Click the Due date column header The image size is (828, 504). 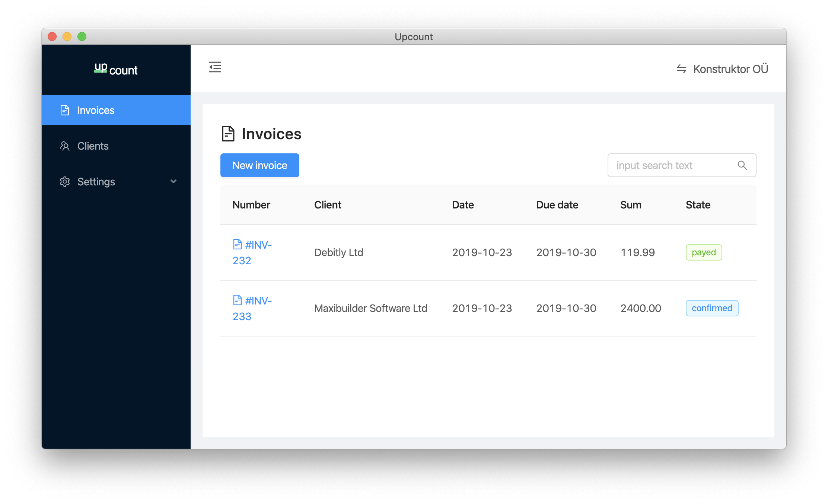click(x=557, y=205)
